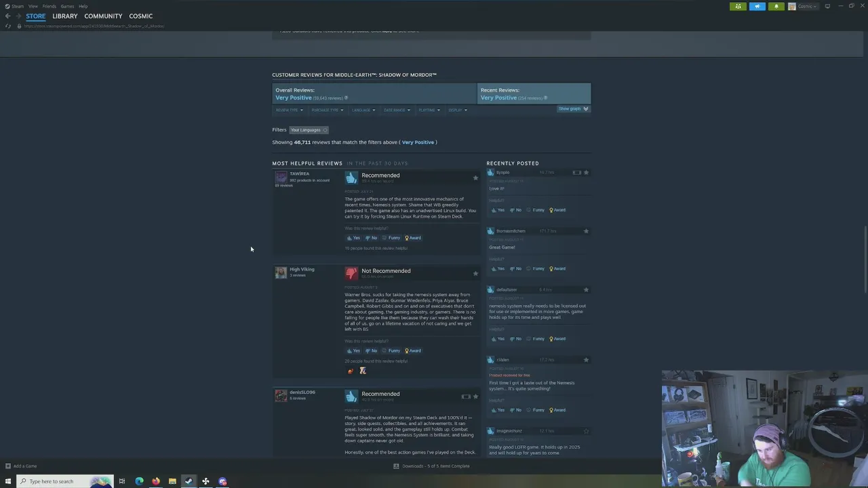Open the blue announcements megaphone icon
The width and height of the screenshot is (868, 488).
pyautogui.click(x=757, y=6)
